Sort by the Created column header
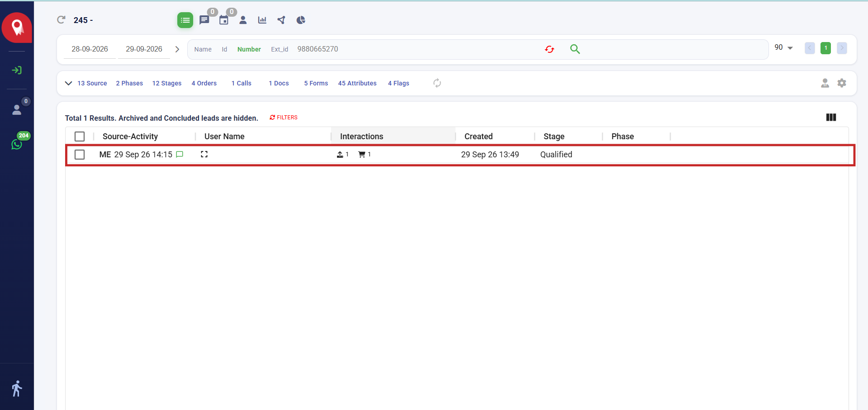868x410 pixels. (479, 137)
